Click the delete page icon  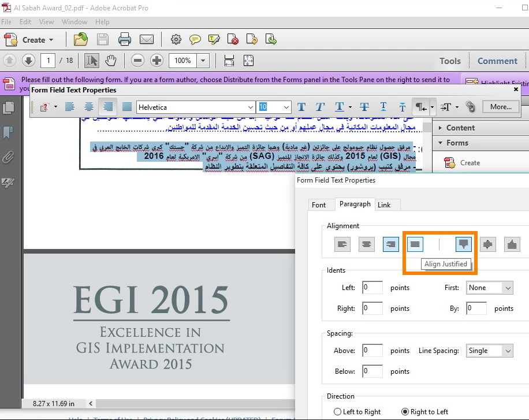click(x=233, y=39)
